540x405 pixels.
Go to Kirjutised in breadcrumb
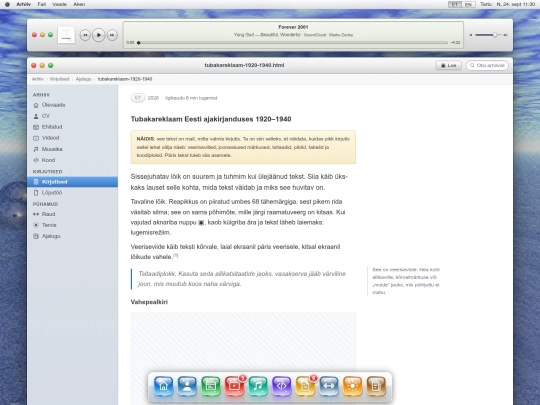click(60, 79)
